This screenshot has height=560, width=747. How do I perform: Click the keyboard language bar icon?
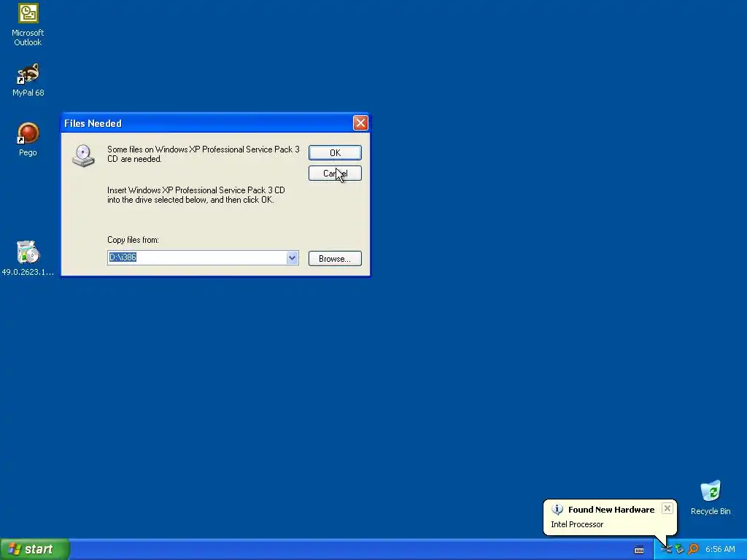(639, 550)
